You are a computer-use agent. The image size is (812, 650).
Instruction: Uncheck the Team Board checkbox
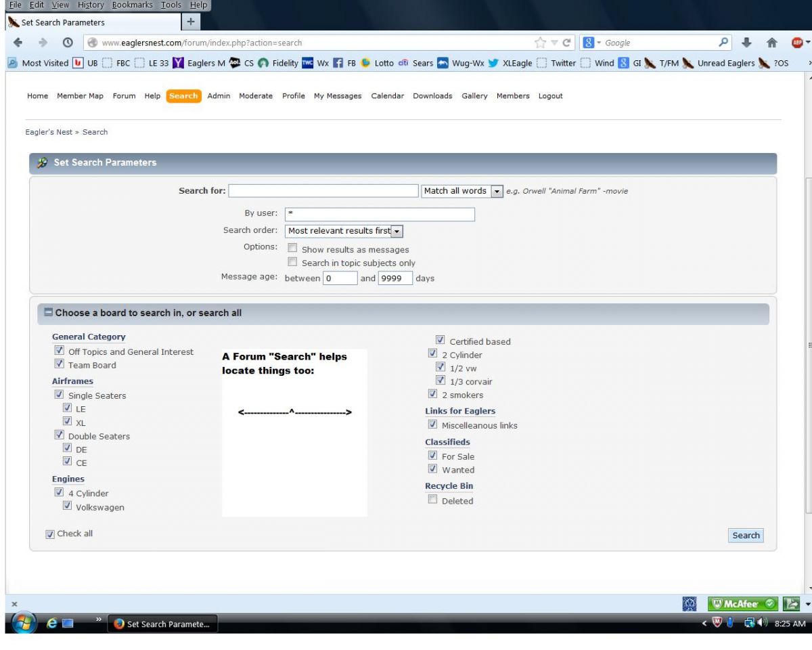pos(59,364)
